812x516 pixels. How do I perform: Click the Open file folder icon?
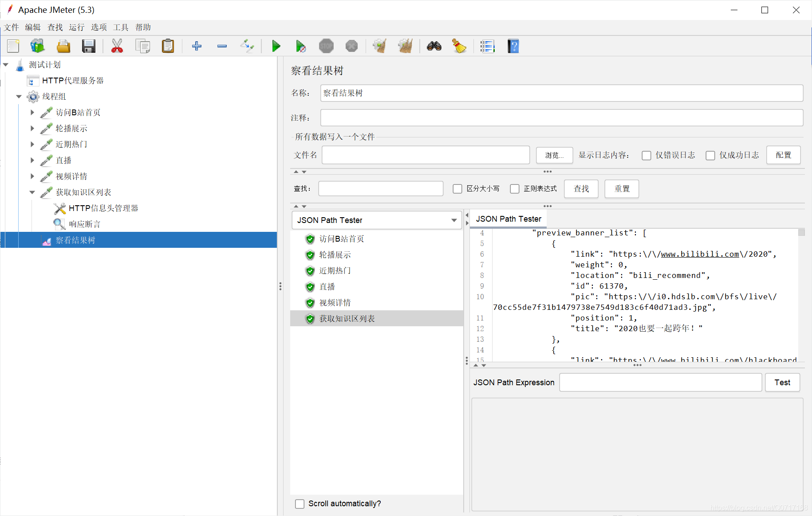pyautogui.click(x=63, y=46)
